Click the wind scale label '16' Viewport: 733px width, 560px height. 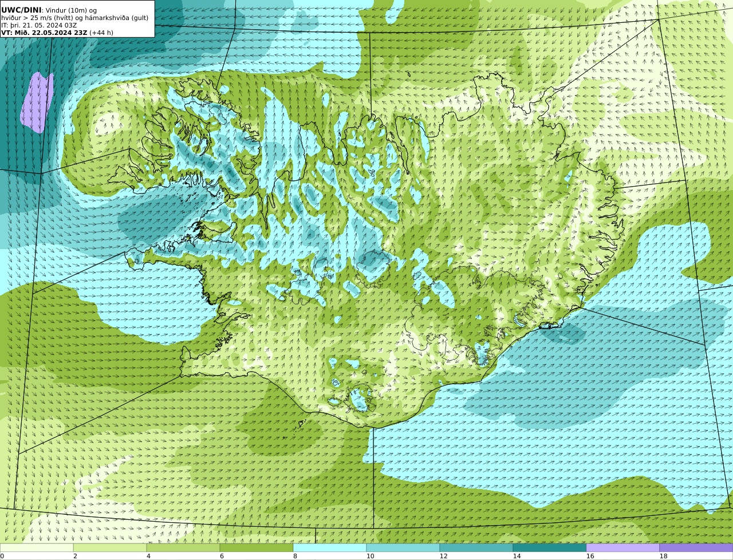(x=590, y=556)
